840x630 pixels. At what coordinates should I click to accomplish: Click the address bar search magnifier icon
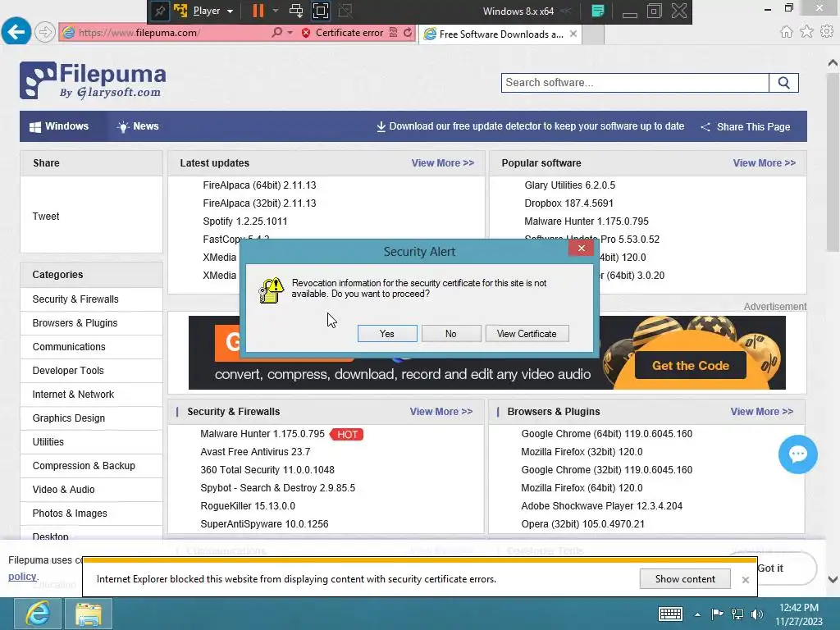tap(276, 32)
